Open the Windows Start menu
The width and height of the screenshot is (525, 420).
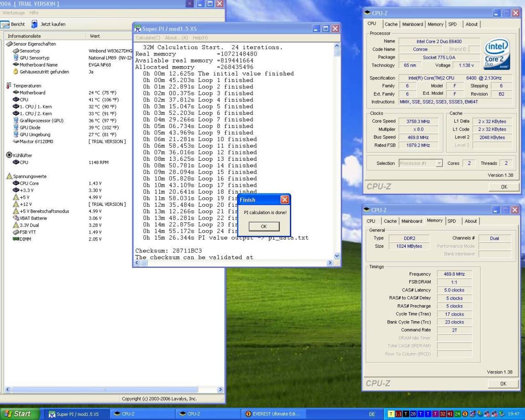[x=20, y=414]
